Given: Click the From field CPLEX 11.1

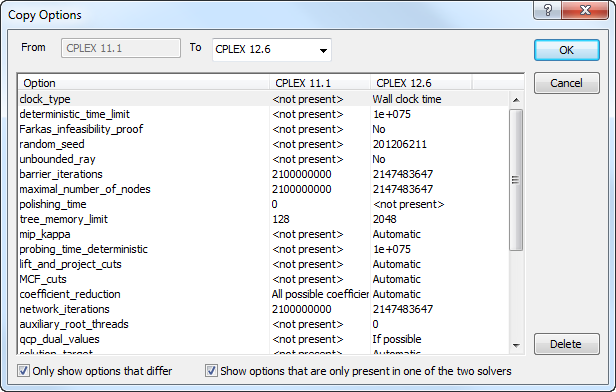Looking at the screenshot, I should (x=121, y=48).
